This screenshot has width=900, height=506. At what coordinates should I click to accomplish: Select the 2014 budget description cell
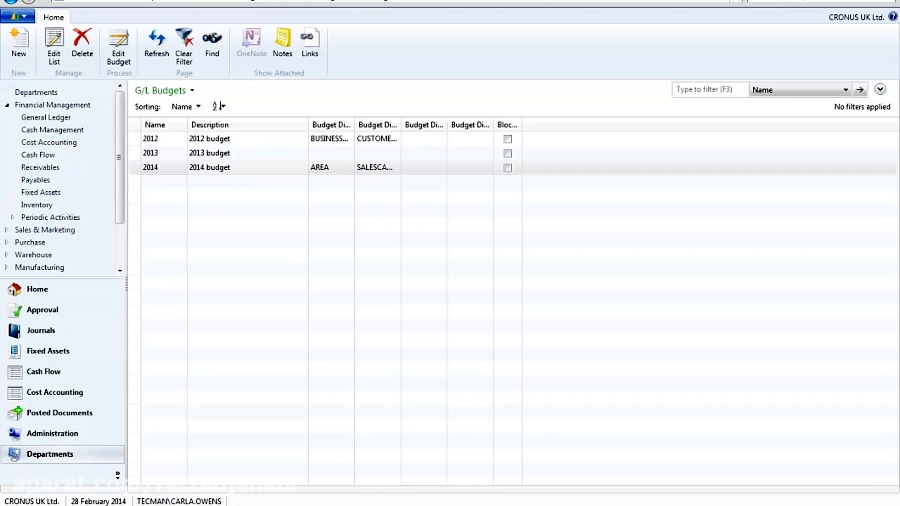point(247,168)
